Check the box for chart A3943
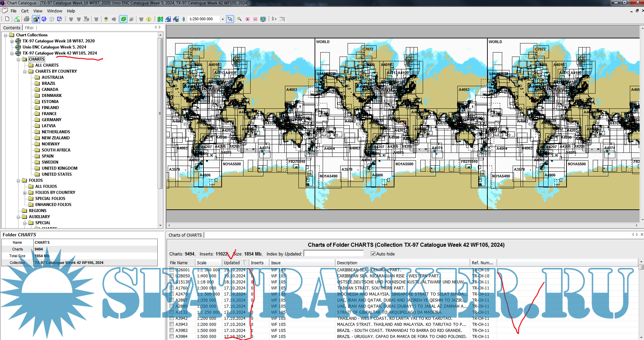 172,325
